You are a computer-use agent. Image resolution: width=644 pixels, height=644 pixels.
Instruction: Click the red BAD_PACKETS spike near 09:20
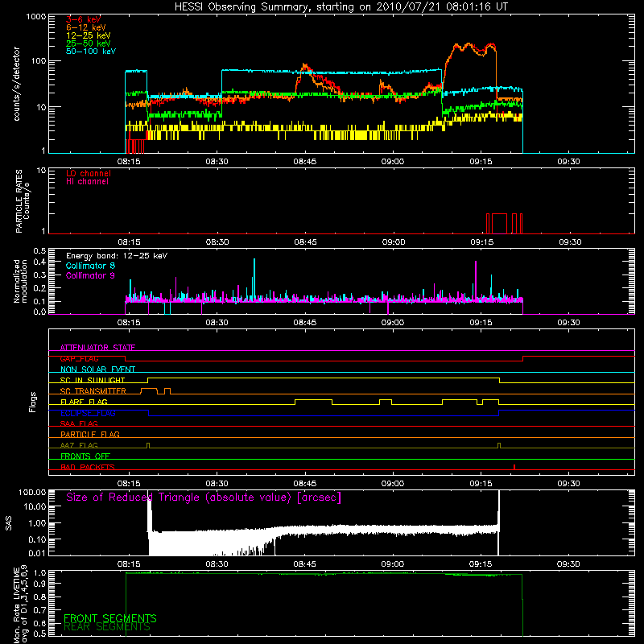(x=514, y=467)
